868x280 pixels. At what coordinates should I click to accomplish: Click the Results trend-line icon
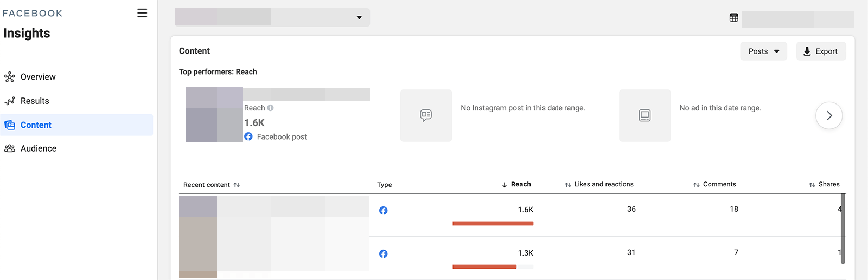tap(10, 101)
